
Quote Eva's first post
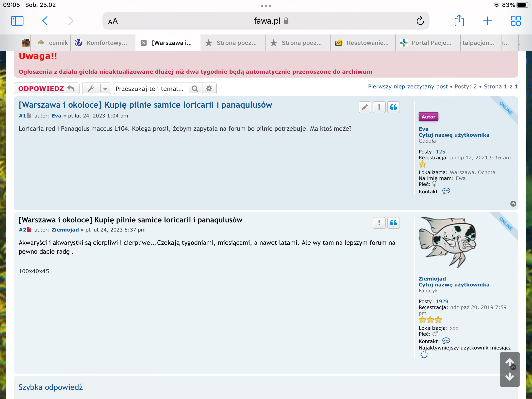pos(393,107)
